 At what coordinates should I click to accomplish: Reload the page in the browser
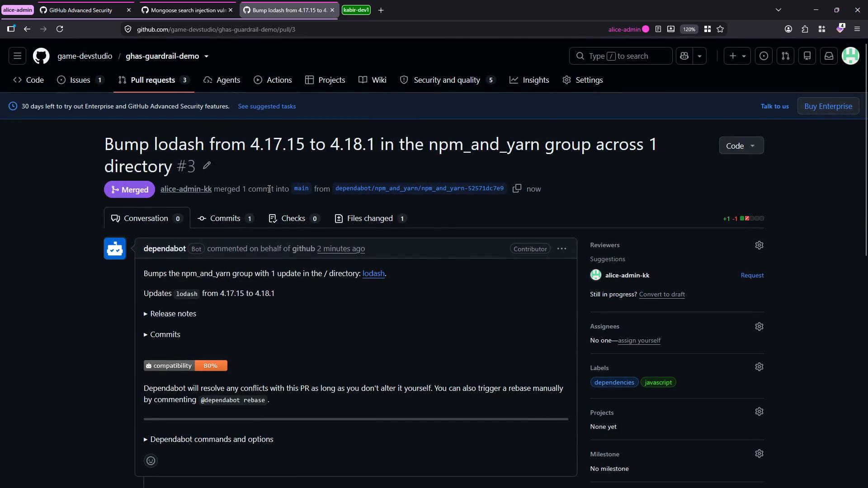pos(60,29)
